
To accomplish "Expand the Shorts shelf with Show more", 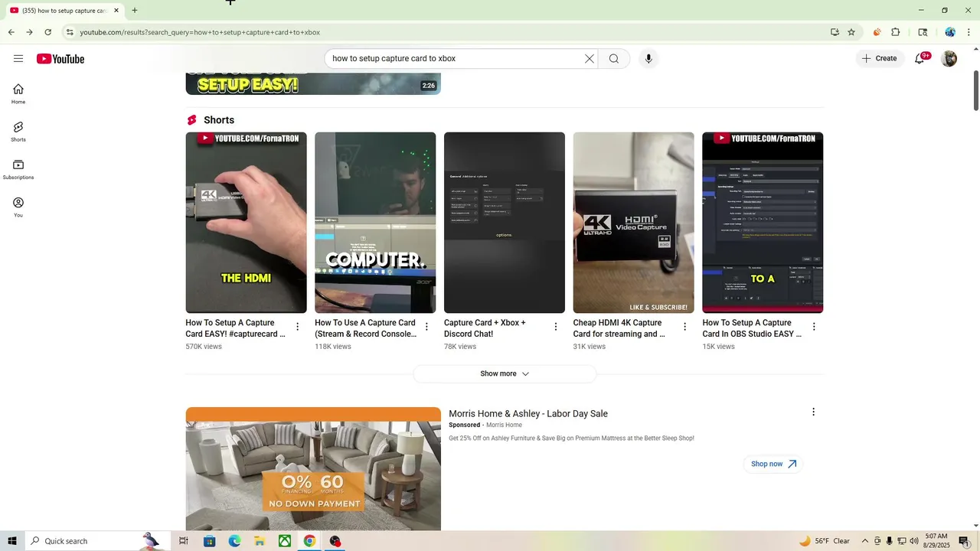I will coord(505,374).
